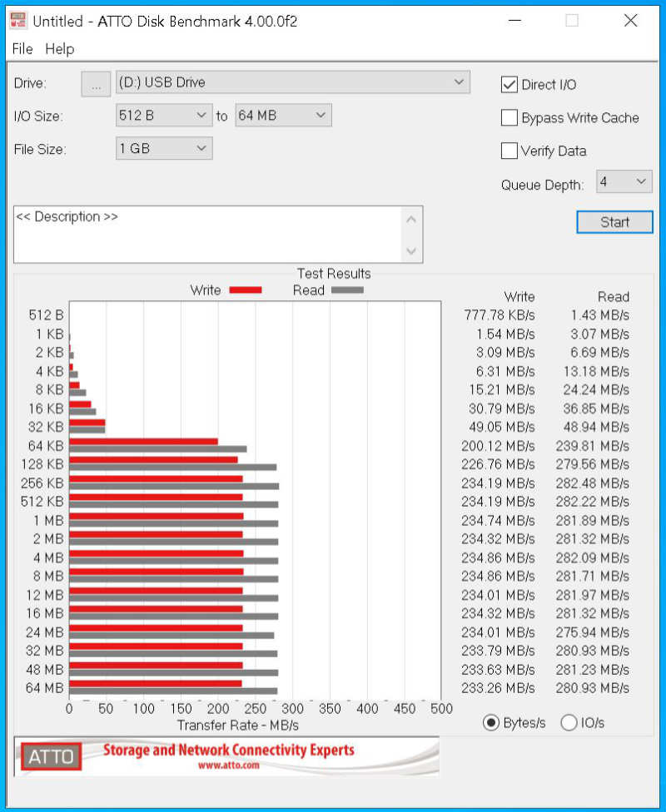This screenshot has width=666, height=812.
Task: Open the Queue Depth dropdown
Action: [x=624, y=181]
